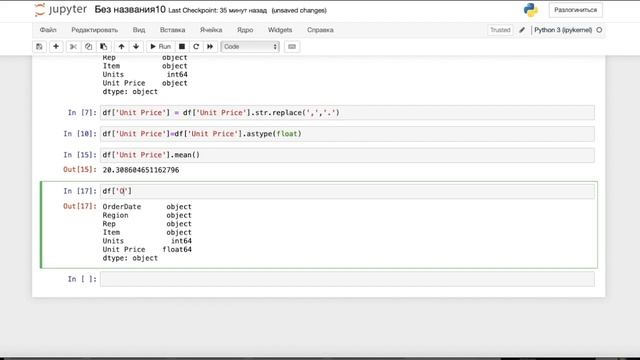
Task: Rename notebook title Без названия10
Action: click(x=130, y=10)
